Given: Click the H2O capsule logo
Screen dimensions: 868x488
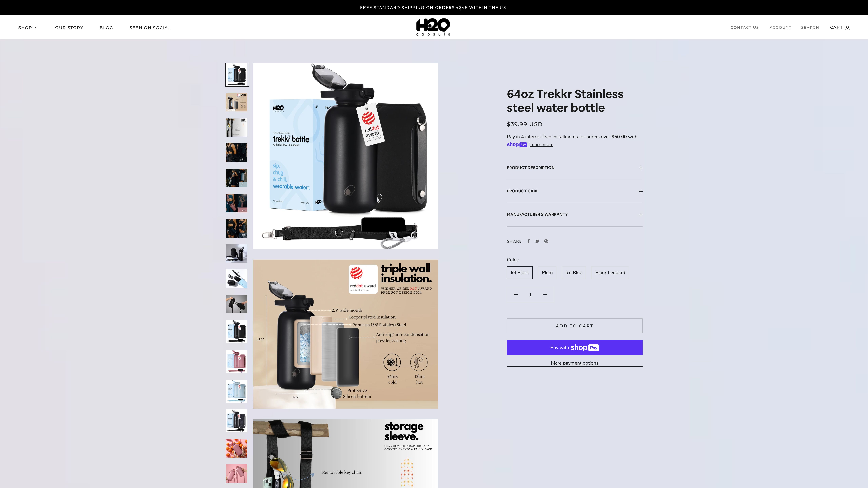Looking at the screenshot, I should (x=433, y=27).
